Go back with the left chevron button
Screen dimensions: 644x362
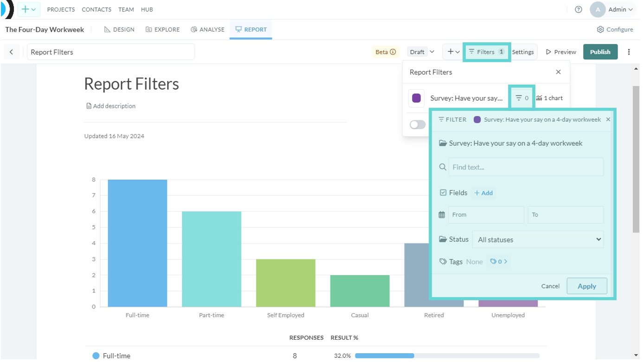point(11,52)
